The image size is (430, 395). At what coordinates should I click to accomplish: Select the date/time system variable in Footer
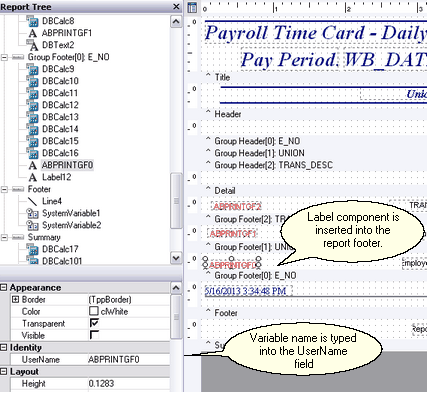click(248, 291)
